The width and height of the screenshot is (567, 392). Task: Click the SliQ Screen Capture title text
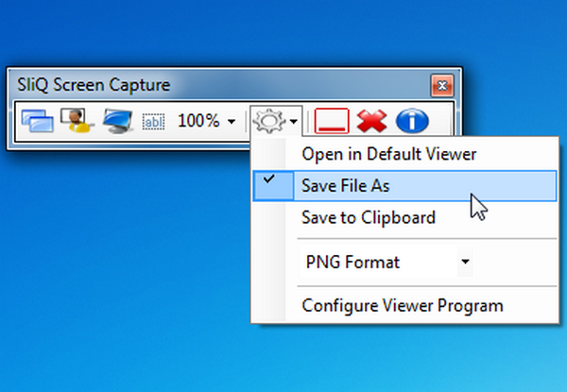pyautogui.click(x=94, y=85)
